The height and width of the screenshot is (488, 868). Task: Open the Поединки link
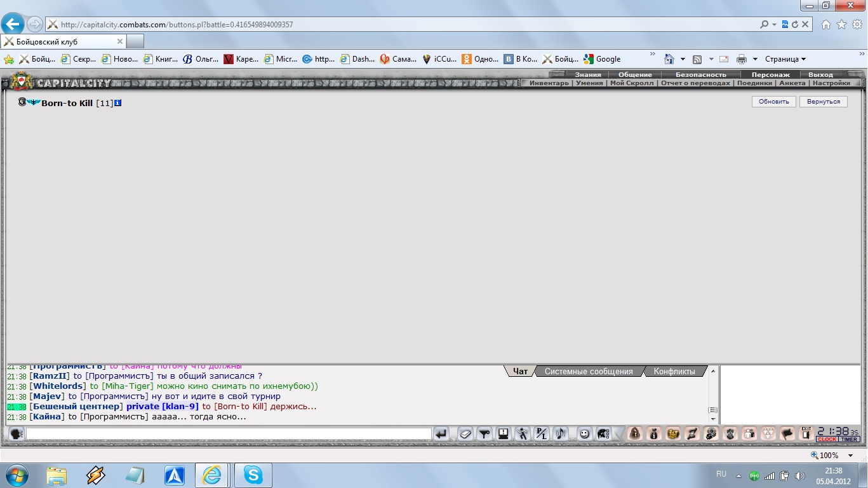(754, 83)
